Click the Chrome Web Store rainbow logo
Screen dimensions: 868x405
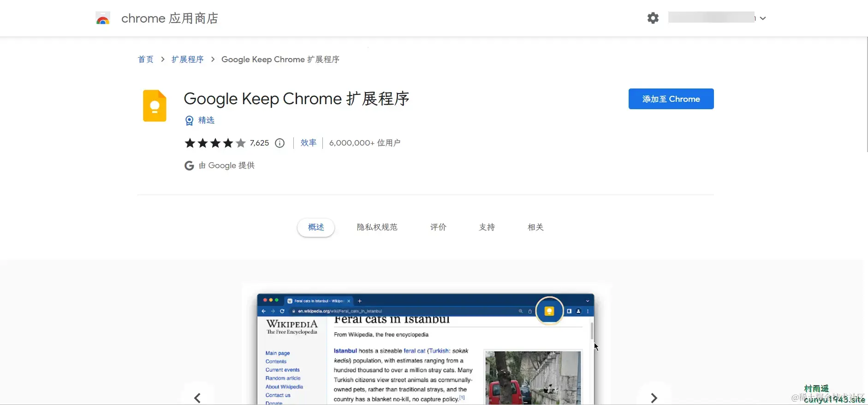click(x=103, y=18)
